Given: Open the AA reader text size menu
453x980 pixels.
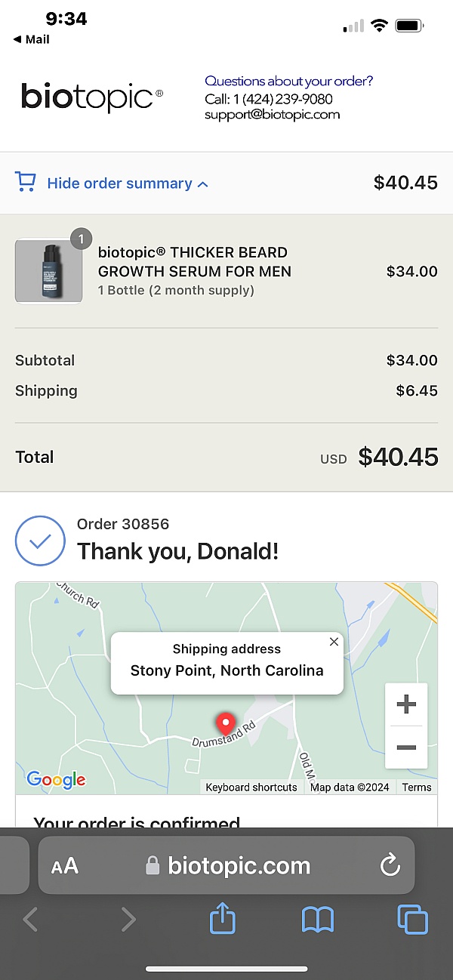Looking at the screenshot, I should [65, 866].
